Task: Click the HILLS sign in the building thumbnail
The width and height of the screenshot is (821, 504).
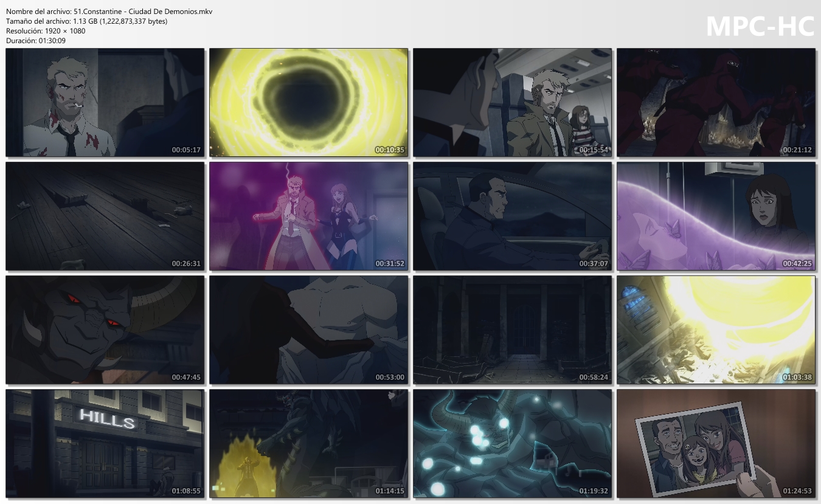Action: 107,418
